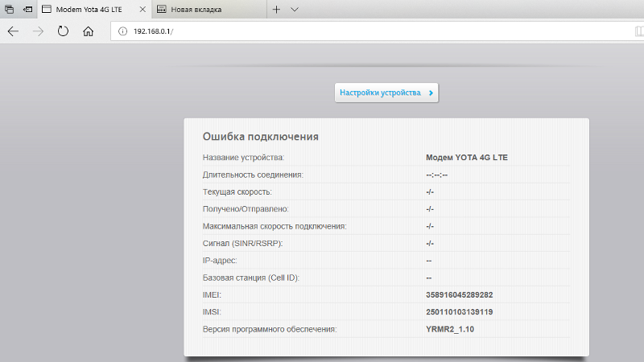Viewport: 644px width, 362px height.
Task: Open reading view icon in address bar
Action: tap(639, 31)
